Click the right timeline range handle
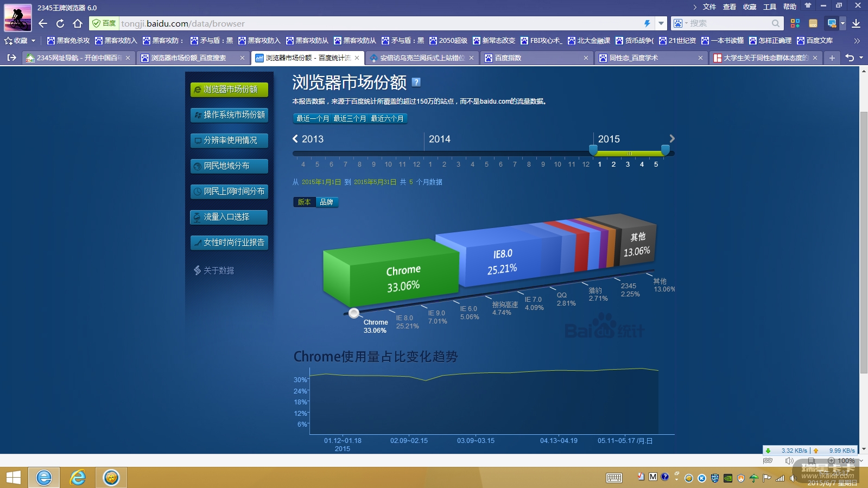Viewport: 868px width, 488px height. tap(665, 150)
